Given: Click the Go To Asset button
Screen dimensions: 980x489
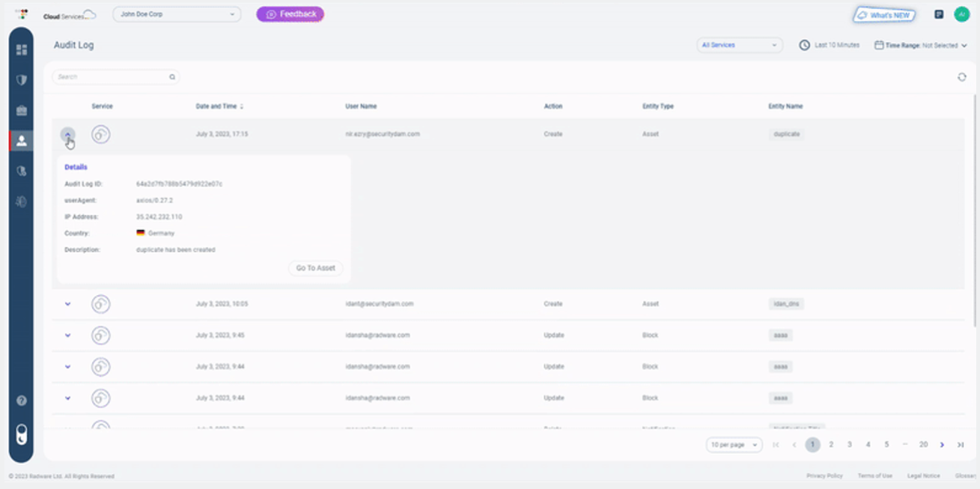Looking at the screenshot, I should tap(315, 268).
